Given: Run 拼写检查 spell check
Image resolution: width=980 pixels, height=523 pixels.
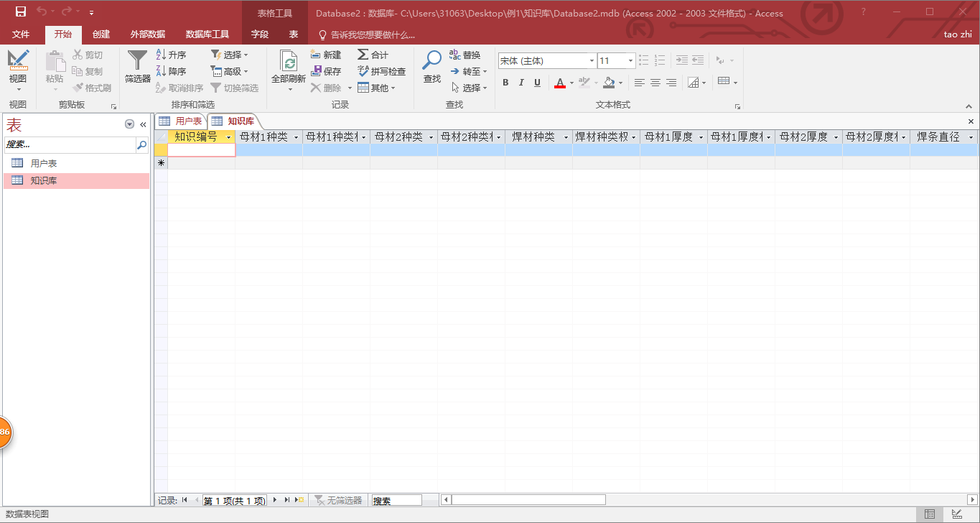Looking at the screenshot, I should pos(381,71).
